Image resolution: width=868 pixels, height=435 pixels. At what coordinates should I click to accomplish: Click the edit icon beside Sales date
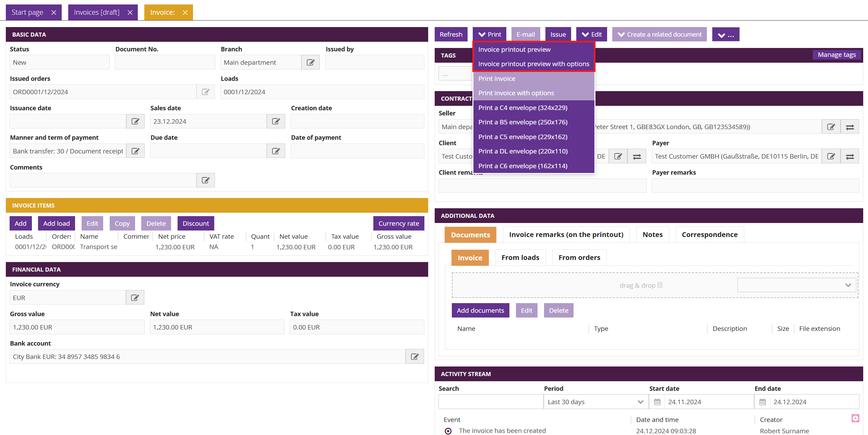276,122
